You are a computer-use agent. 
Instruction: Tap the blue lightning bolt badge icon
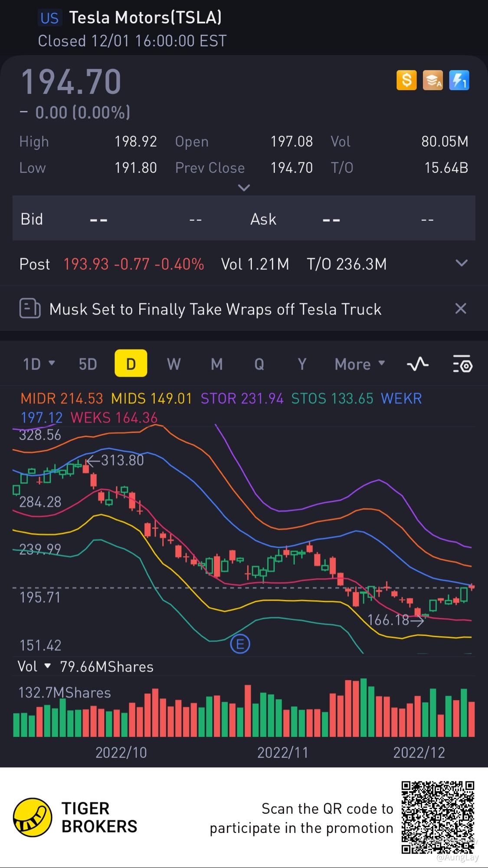(459, 80)
